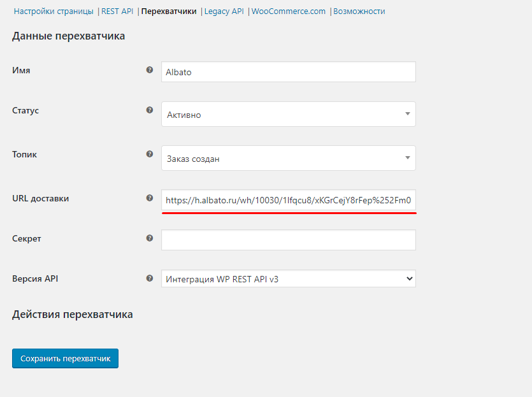The width and height of the screenshot is (532, 397).
Task: Open the WooCommerce.com tab
Action: coord(289,11)
